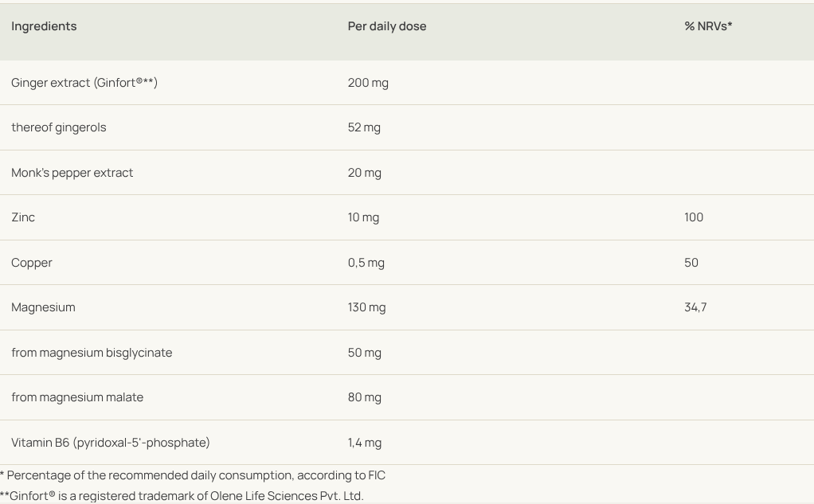The image size is (814, 504).
Task: Select Vitamin B6 (pyridoxal-5'-phosphate) label
Action: click(111, 443)
